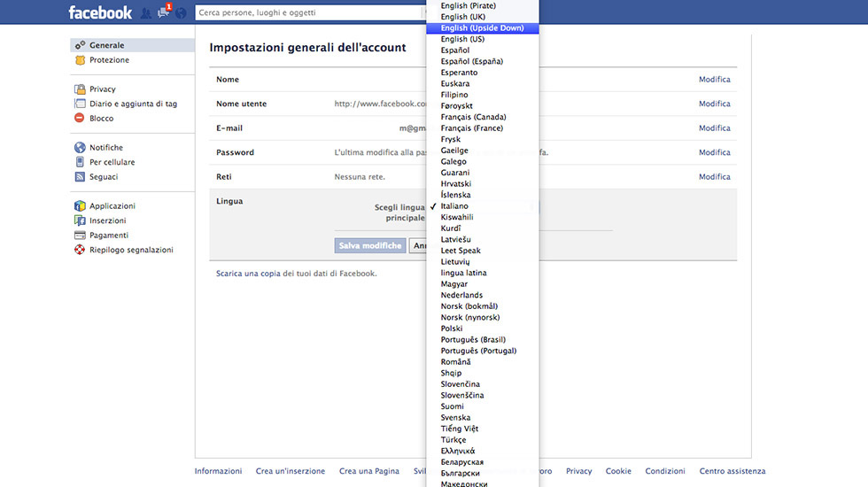The height and width of the screenshot is (487, 868).
Task: Open Generale settings in sidebar
Action: click(106, 45)
